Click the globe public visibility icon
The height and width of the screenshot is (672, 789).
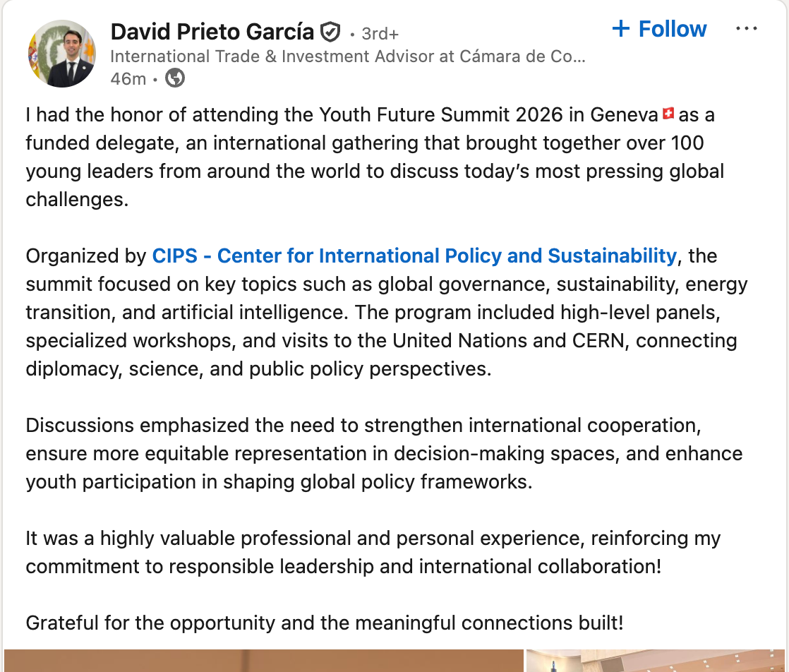click(x=175, y=78)
